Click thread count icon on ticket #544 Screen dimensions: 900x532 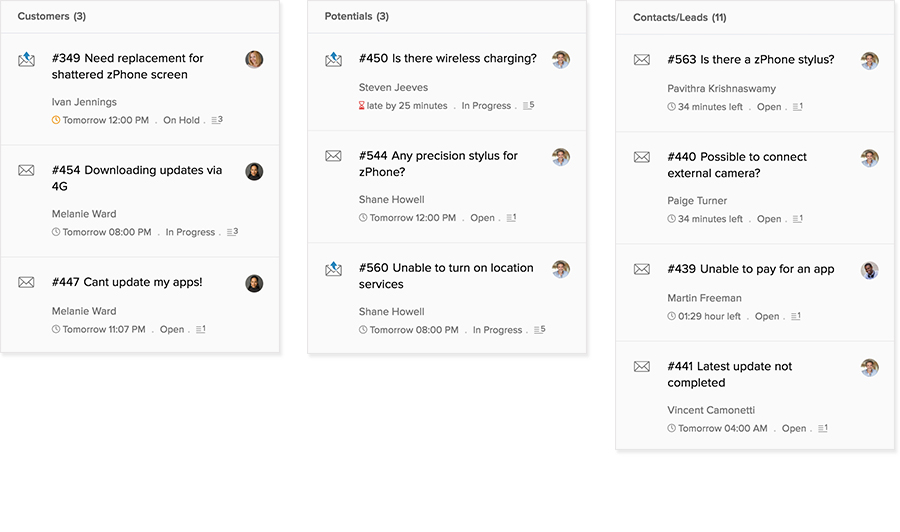(x=511, y=218)
